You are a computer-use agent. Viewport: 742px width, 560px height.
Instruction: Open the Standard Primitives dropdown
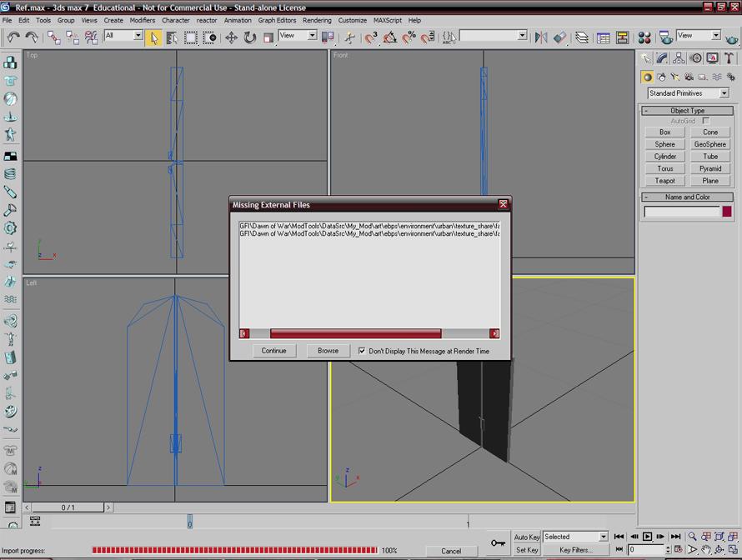point(689,93)
